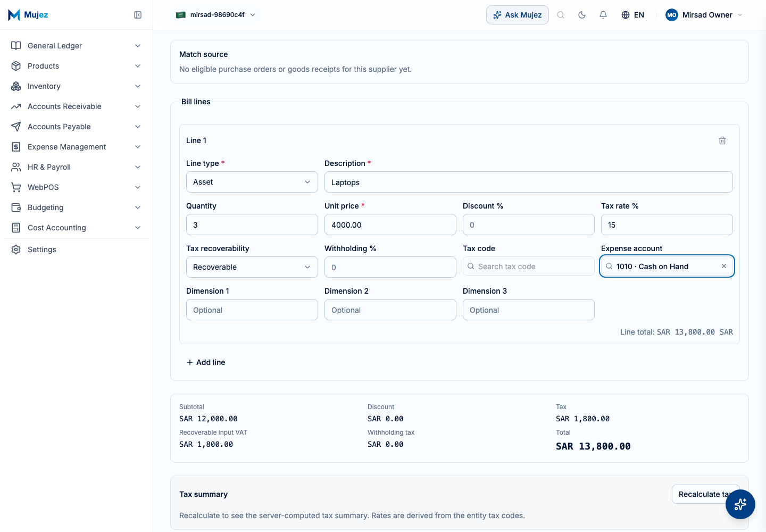
Task: Click the globe language icon
Action: [626, 15]
